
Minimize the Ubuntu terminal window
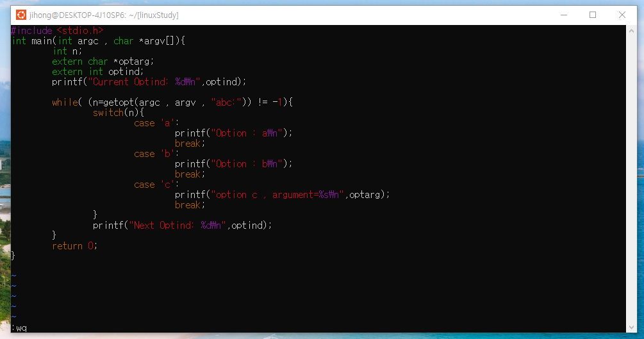(x=564, y=15)
